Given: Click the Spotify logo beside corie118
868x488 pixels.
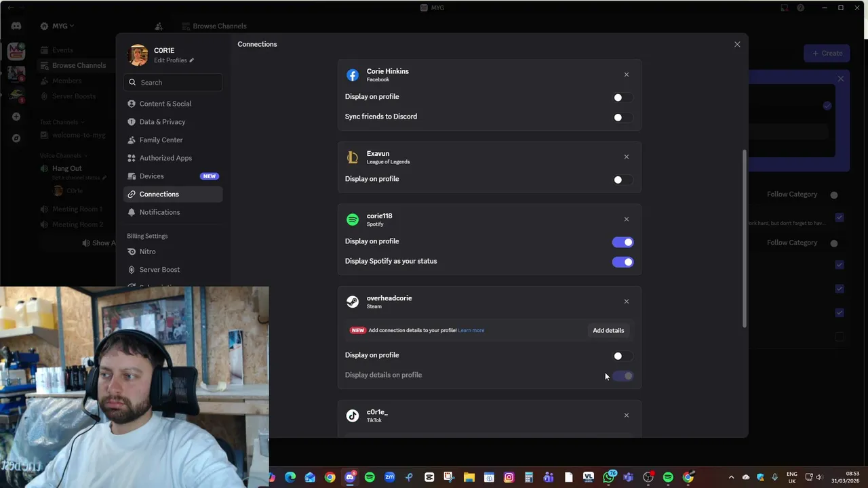Looking at the screenshot, I should 353,220.
